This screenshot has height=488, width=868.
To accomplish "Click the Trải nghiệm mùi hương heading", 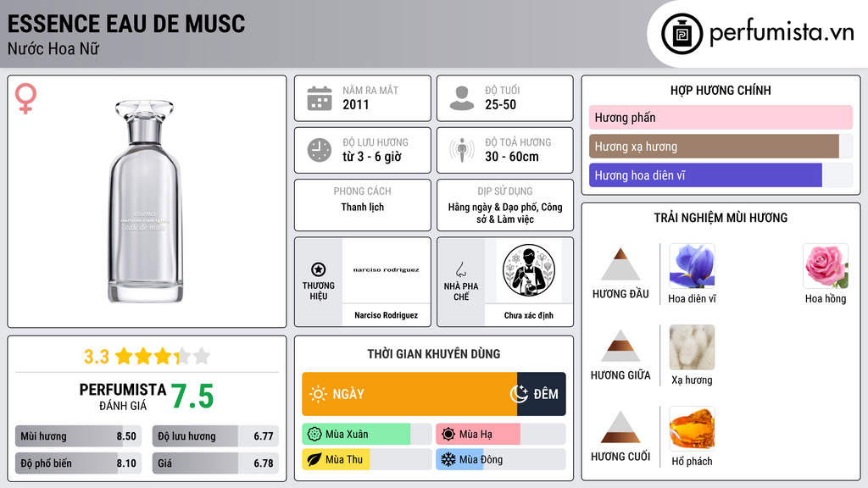I will click(721, 218).
